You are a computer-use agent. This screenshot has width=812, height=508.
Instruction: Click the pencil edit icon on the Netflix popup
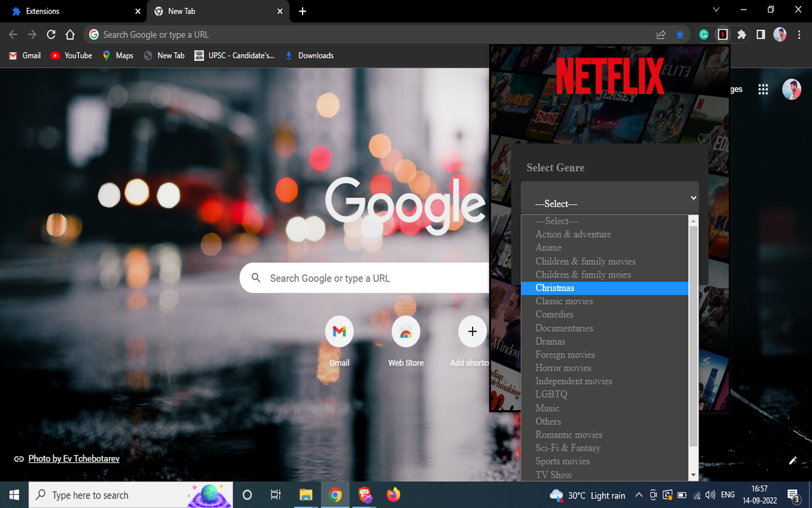tap(792, 461)
